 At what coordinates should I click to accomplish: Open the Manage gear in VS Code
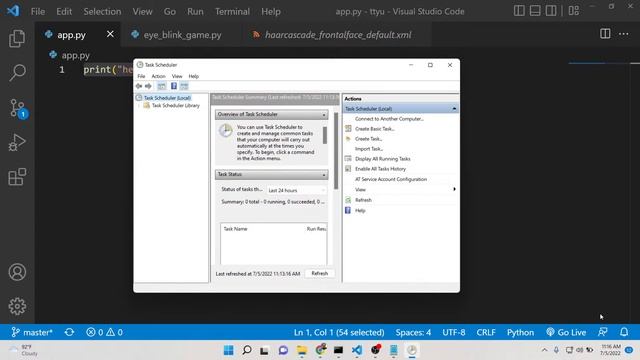pos(17,306)
